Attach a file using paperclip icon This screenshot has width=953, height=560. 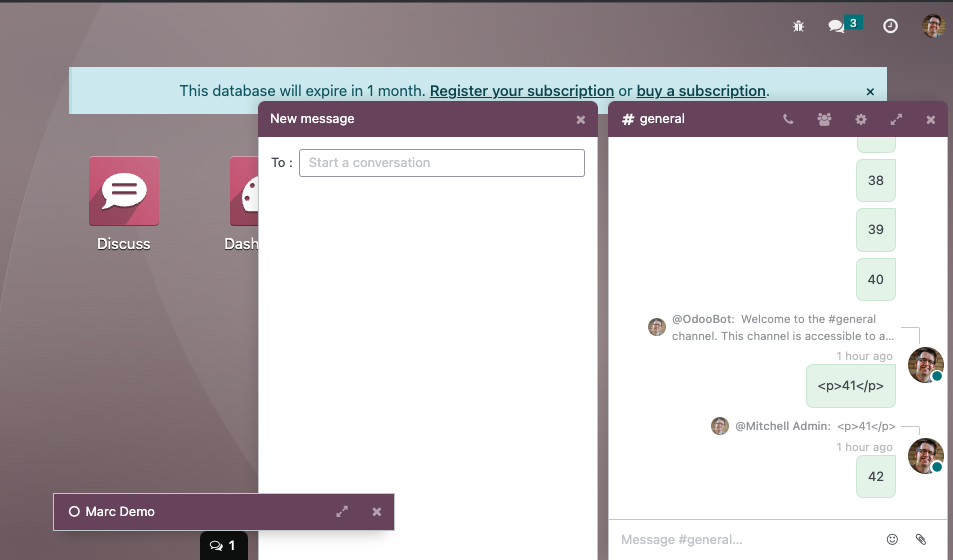click(921, 539)
